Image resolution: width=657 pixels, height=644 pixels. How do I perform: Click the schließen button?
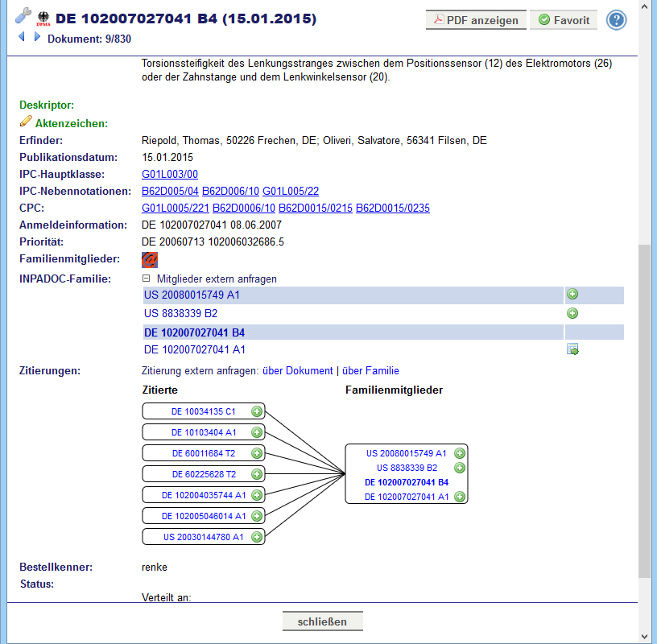323,621
